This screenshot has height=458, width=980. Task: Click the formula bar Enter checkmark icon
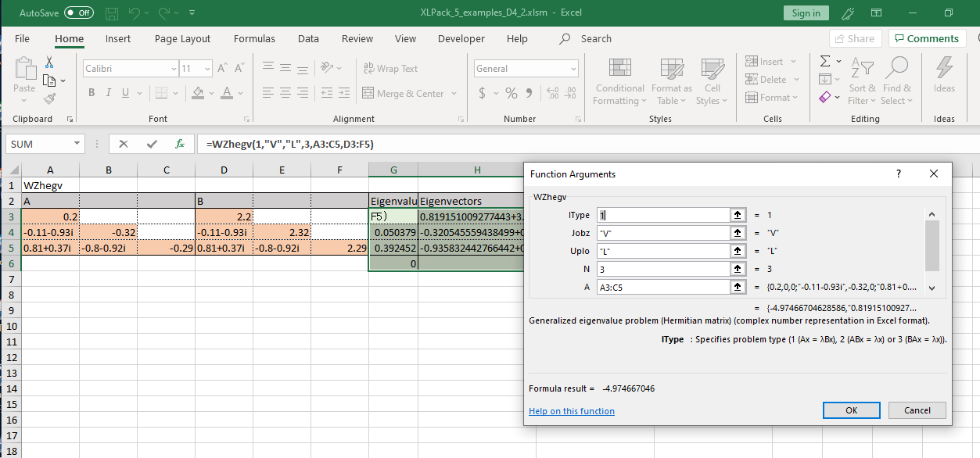152,144
